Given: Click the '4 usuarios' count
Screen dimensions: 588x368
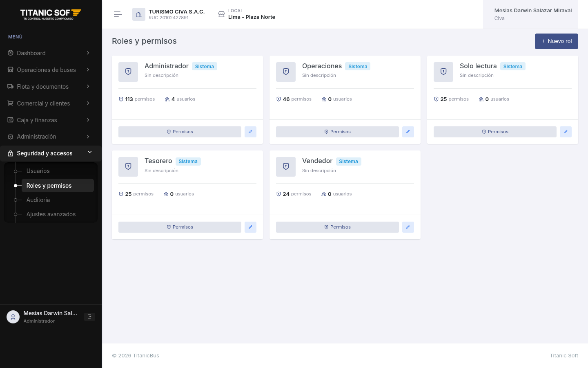Looking at the screenshot, I should [x=180, y=99].
